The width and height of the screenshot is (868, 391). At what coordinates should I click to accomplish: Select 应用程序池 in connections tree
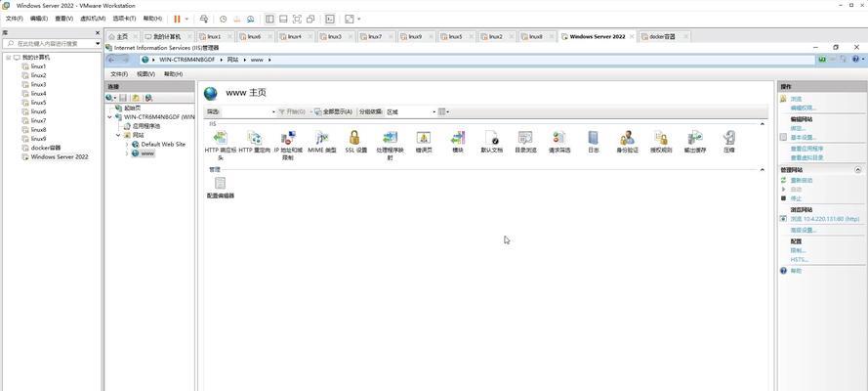[x=146, y=126]
